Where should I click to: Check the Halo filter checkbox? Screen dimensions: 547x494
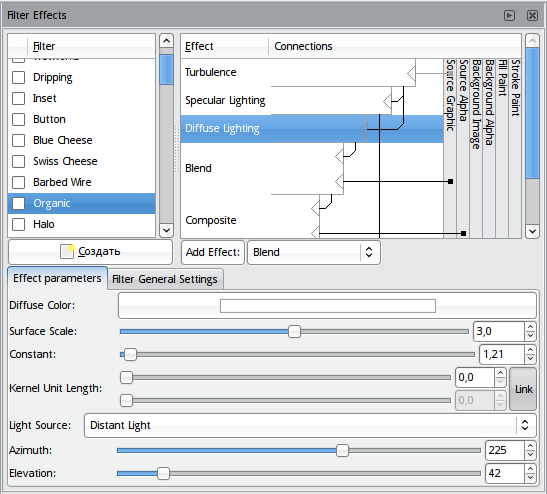[18, 224]
